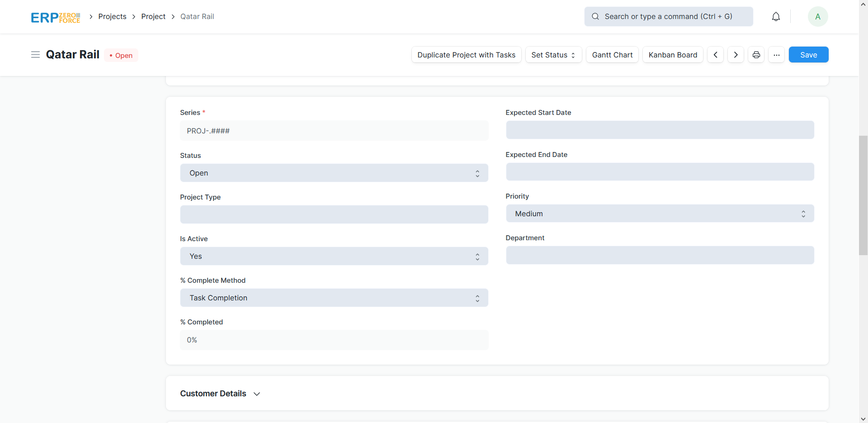Click the Open status indicator badge
The image size is (868, 423).
(x=121, y=55)
